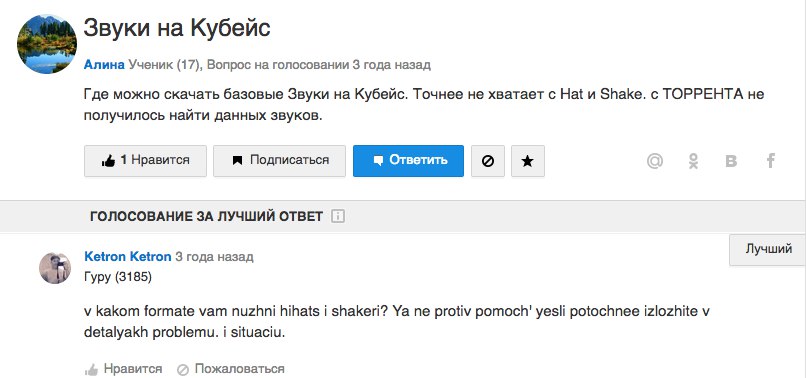
Task: Vote answer as Лучший
Action: click(x=767, y=249)
